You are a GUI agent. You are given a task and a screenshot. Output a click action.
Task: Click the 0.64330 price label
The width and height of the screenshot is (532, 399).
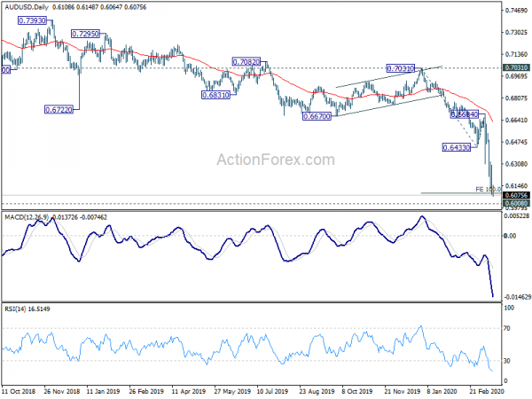457,147
